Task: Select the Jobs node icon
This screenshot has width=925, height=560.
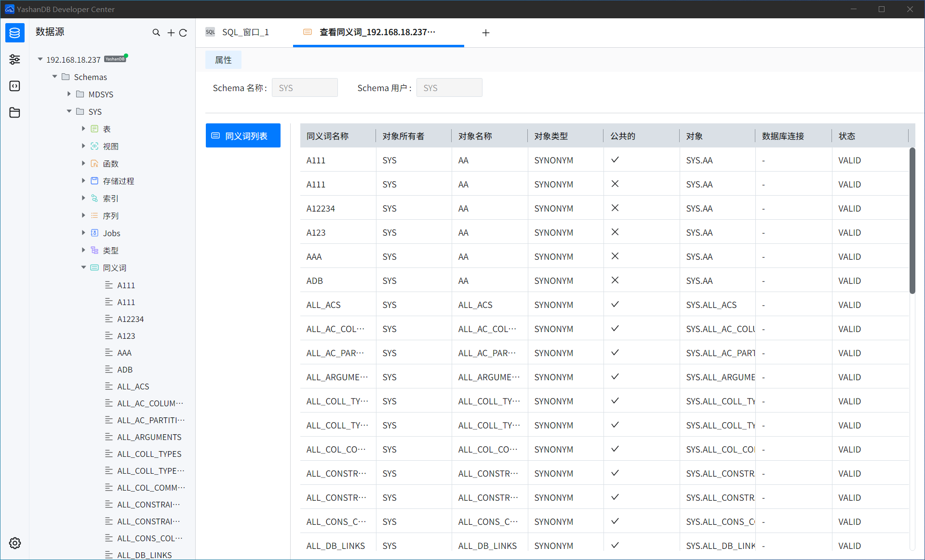Action: pos(94,233)
